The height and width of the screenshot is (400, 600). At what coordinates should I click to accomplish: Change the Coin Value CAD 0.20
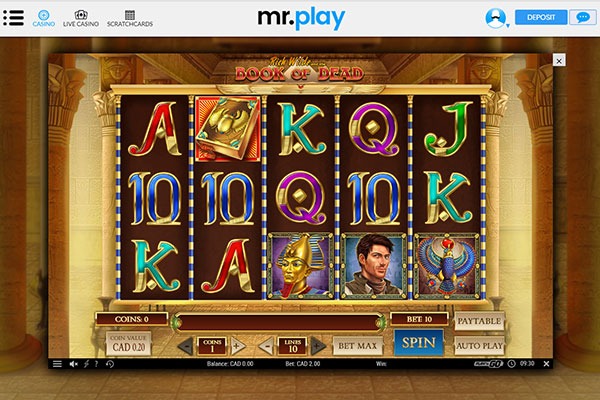[129, 343]
